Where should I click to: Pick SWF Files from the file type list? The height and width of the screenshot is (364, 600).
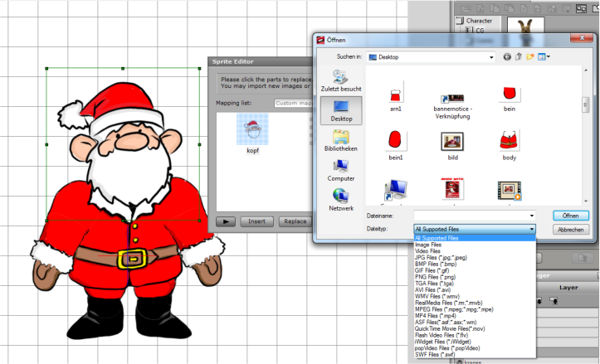[435, 354]
